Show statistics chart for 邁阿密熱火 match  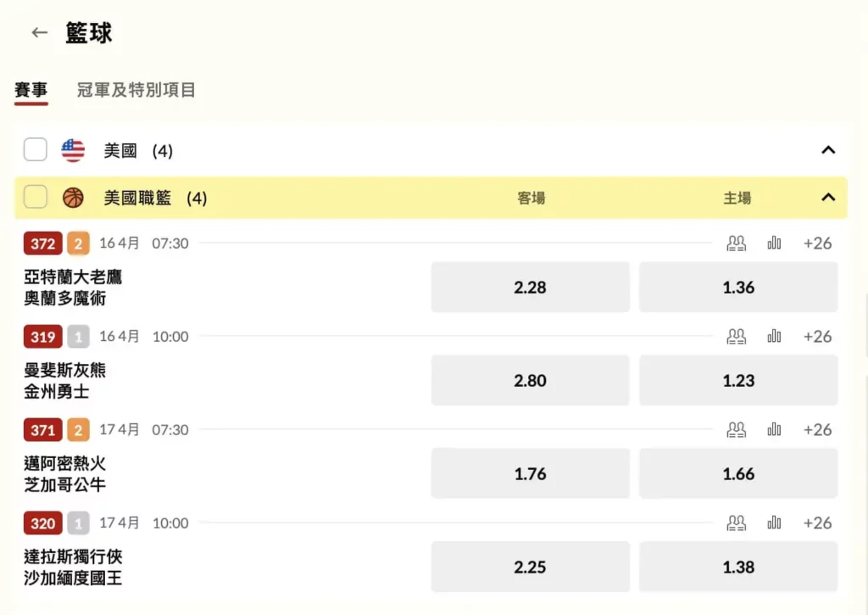pos(774,430)
